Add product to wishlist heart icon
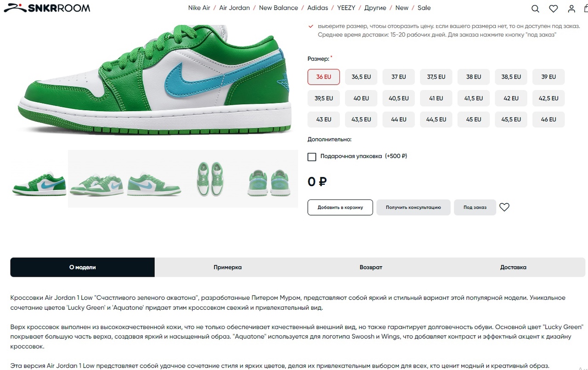This screenshot has height=370, width=588. 504,207
